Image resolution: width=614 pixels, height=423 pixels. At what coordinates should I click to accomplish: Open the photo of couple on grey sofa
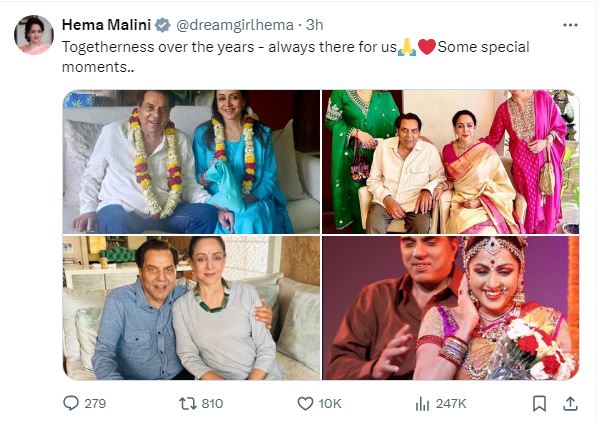coord(191,308)
